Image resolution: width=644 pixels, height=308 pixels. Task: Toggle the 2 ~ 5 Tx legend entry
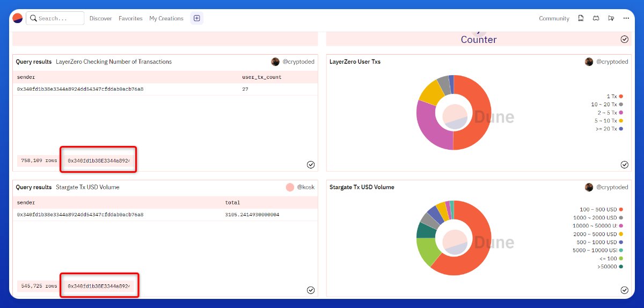610,113
